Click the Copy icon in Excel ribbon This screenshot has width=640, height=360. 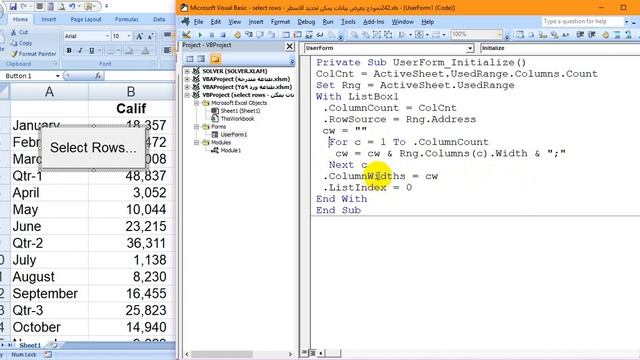coord(14,42)
